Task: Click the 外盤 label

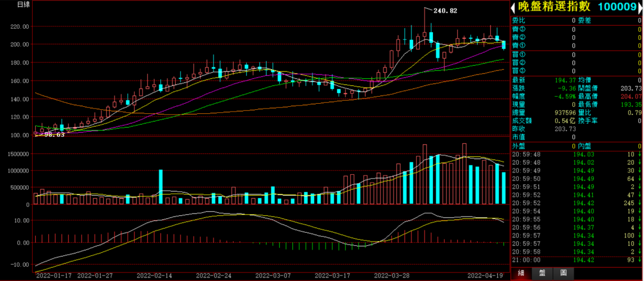Action: point(518,146)
